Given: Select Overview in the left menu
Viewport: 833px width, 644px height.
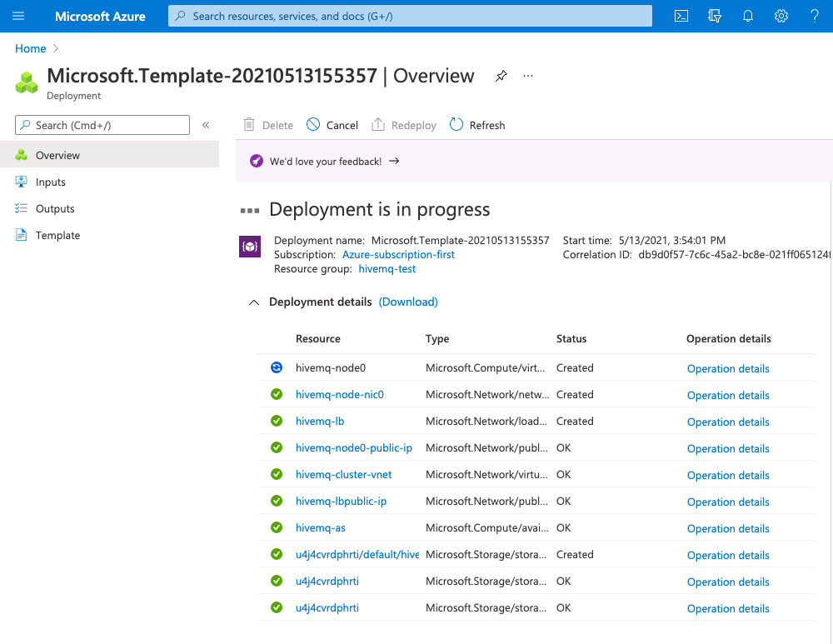Looking at the screenshot, I should coord(109,155).
